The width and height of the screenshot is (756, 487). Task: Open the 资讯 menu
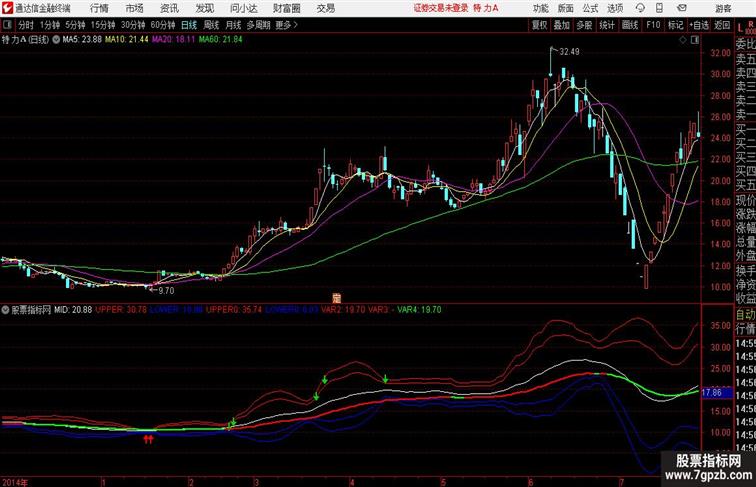(x=169, y=8)
